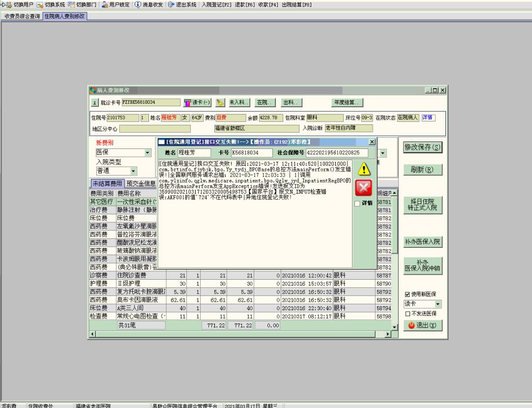Image resolution: width=532 pixels, height=408 pixels.
Task: Click the 住院号 field 2101753
Action: 123,117
